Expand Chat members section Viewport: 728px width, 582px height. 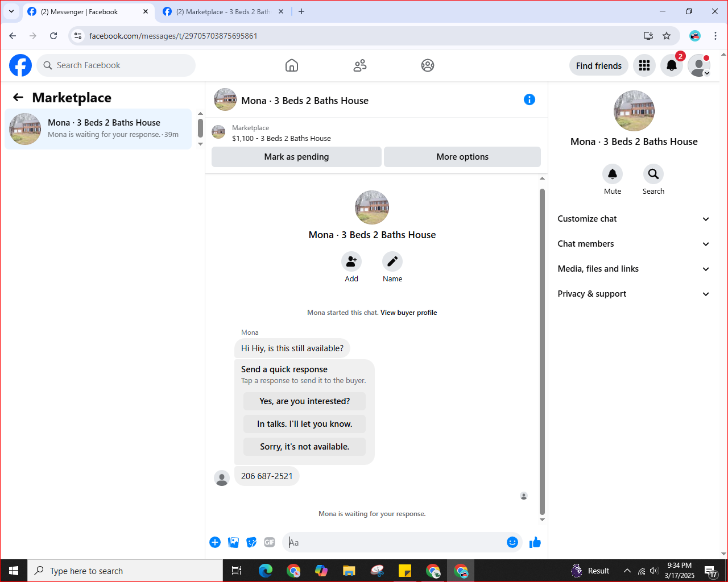[634, 244]
